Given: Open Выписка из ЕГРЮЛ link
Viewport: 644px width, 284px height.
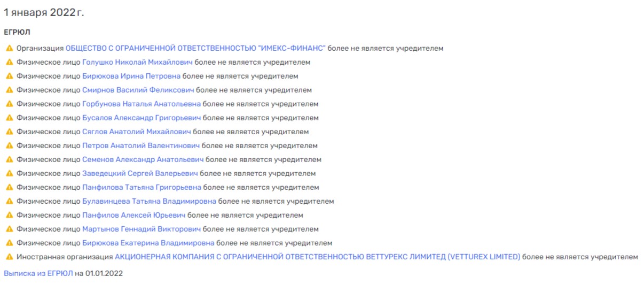Looking at the screenshot, I should (x=38, y=273).
